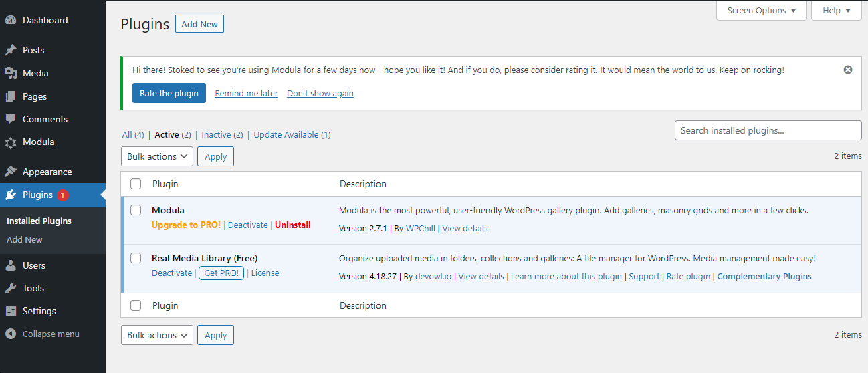This screenshot has height=373, width=868.
Task: Tick the select-all checkbox in table footer
Action: (x=136, y=305)
